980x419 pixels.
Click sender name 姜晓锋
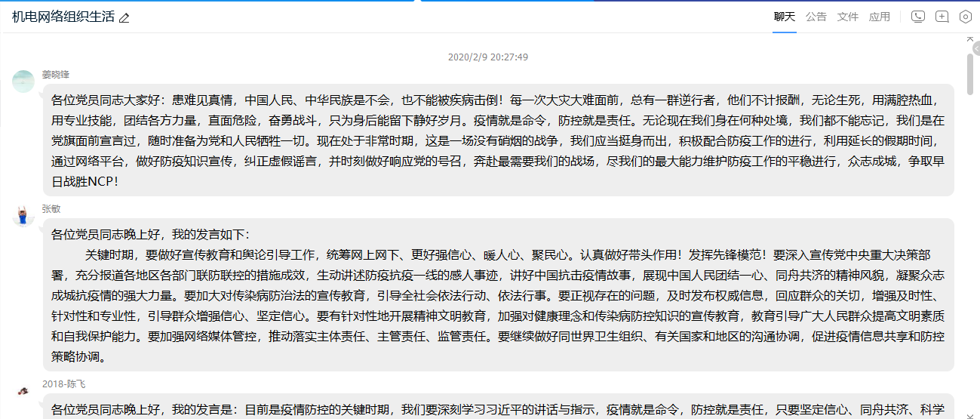[x=56, y=74]
